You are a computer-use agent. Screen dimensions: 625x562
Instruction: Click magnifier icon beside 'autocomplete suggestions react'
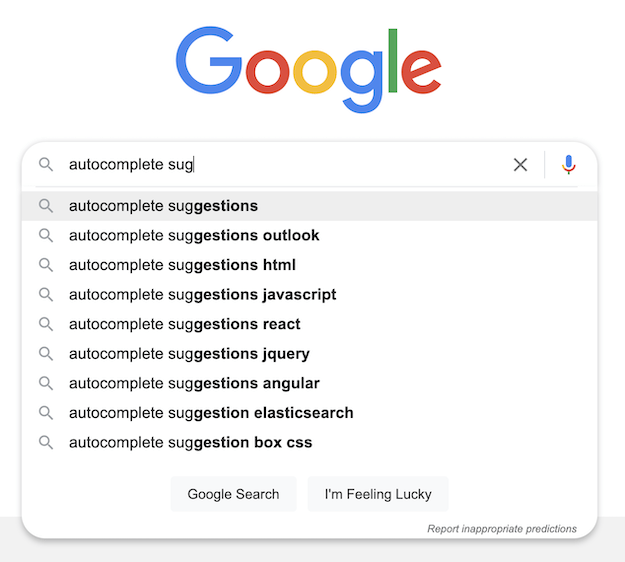click(46, 324)
